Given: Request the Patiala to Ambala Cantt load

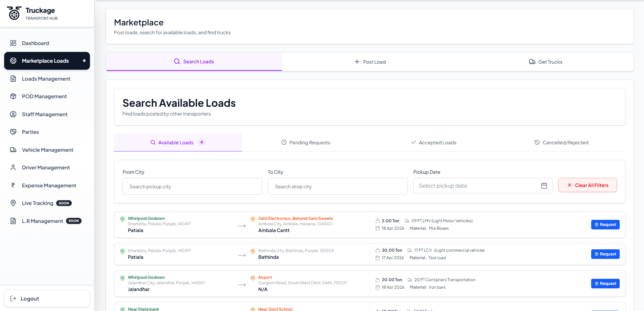Looking at the screenshot, I should point(605,225).
